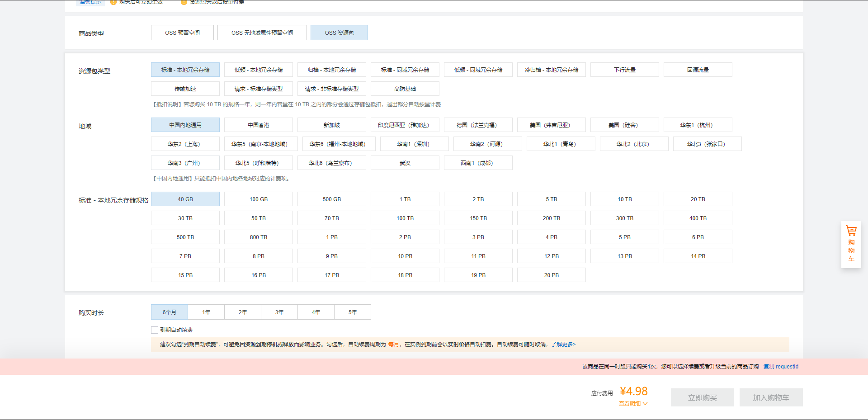The image size is (868, 420).
Task: Open the shopping cart side icon
Action: point(851,244)
